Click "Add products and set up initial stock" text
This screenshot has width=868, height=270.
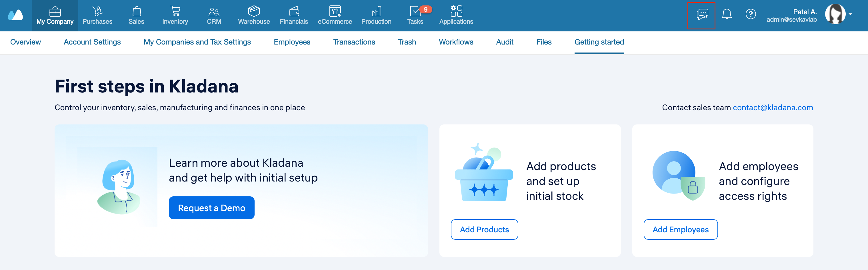click(561, 181)
